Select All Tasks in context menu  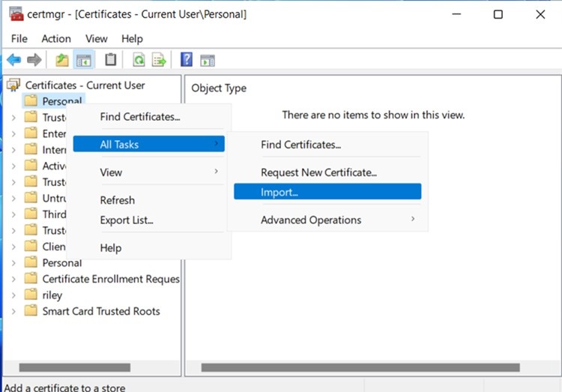click(149, 144)
